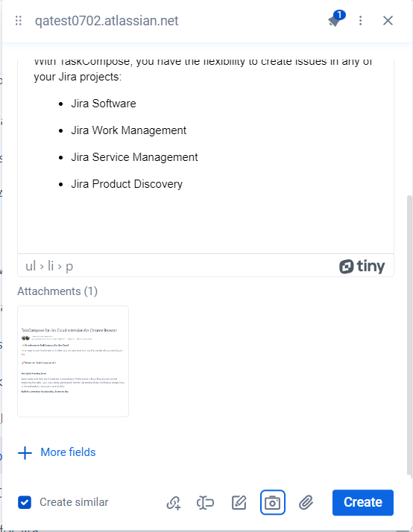Uncheck the Create similar checkbox

(x=25, y=502)
